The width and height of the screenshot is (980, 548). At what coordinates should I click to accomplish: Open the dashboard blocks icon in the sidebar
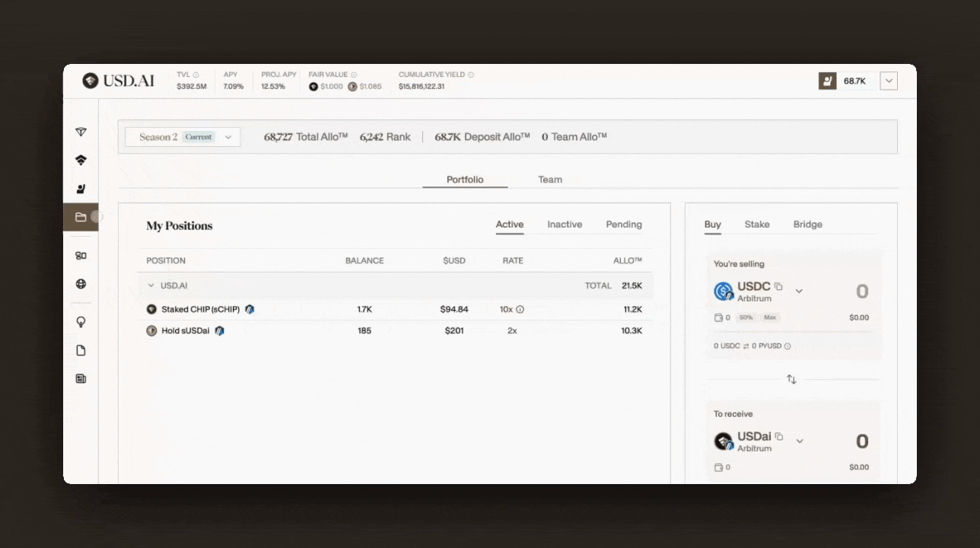point(81,256)
